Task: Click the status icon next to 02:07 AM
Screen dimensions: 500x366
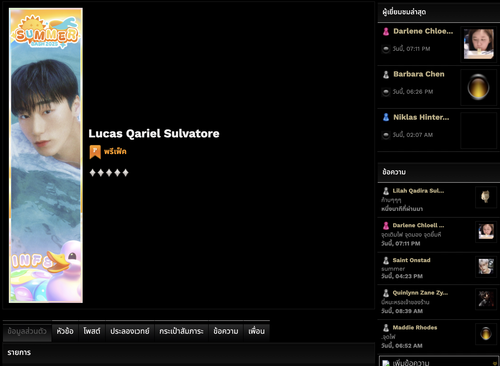Action: tap(386, 135)
